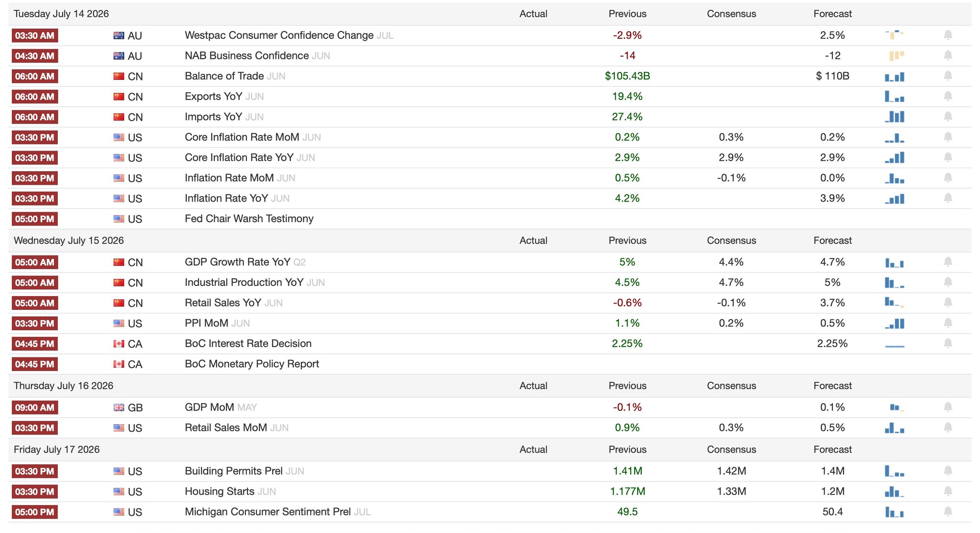Click the Consensus column header under Wednesday
Screen dimensions: 980x533
[x=731, y=241]
